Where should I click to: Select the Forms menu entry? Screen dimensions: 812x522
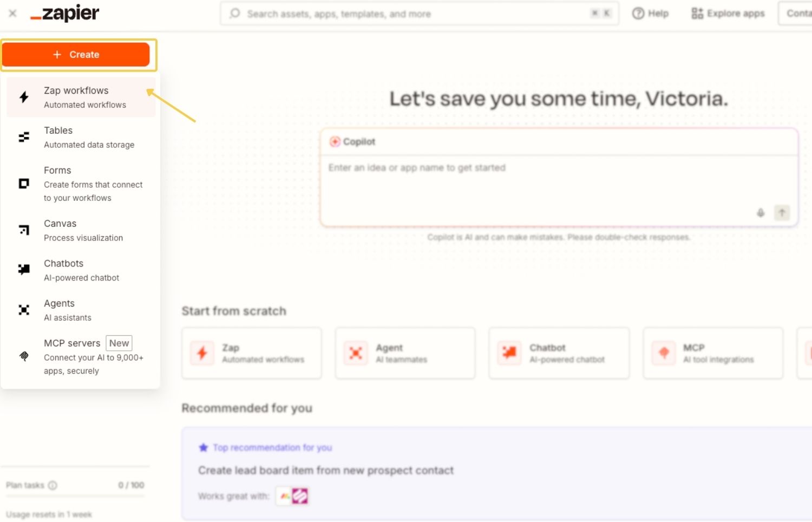[81, 184]
